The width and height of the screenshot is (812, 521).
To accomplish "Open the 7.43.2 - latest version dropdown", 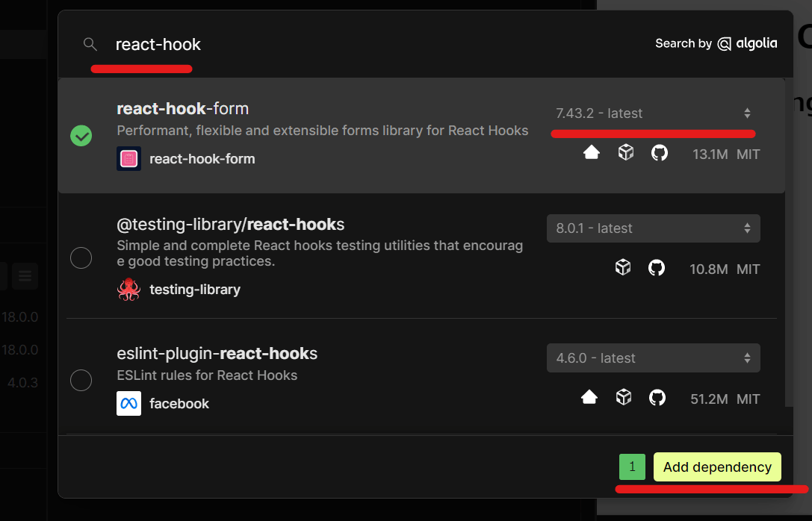I will 654,113.
